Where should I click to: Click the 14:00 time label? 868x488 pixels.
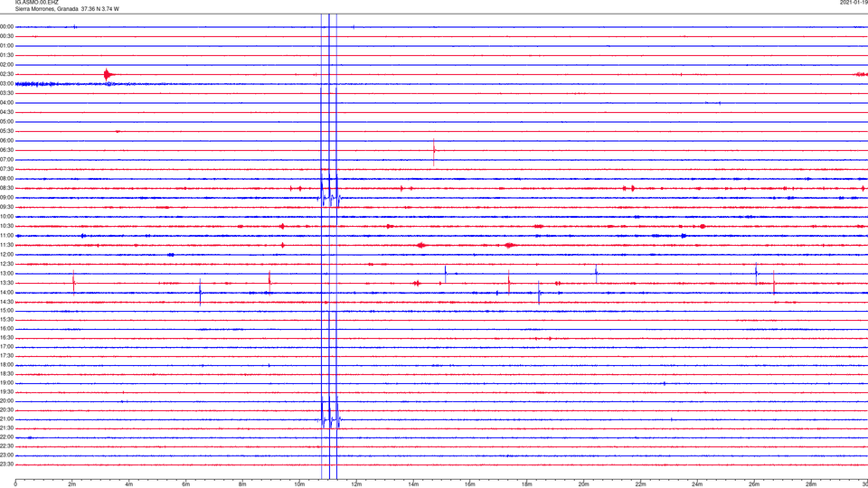[x=6, y=293]
